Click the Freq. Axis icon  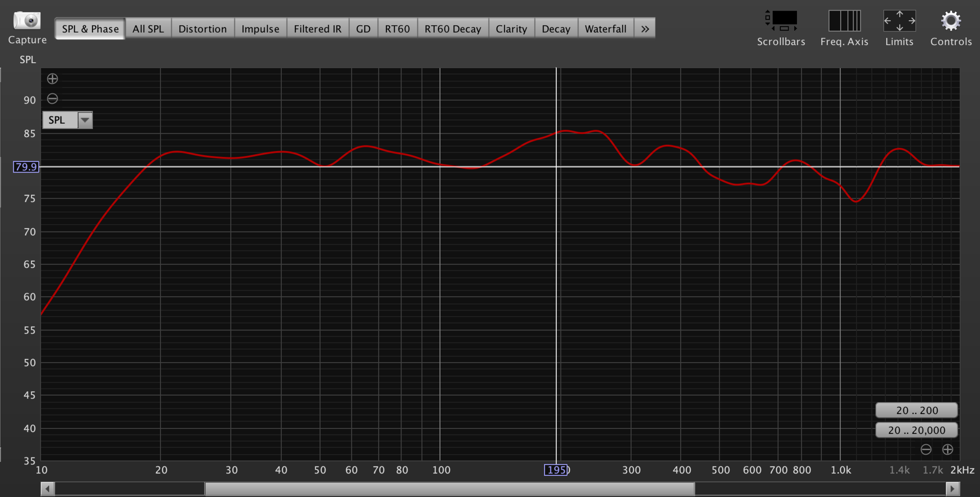844,21
